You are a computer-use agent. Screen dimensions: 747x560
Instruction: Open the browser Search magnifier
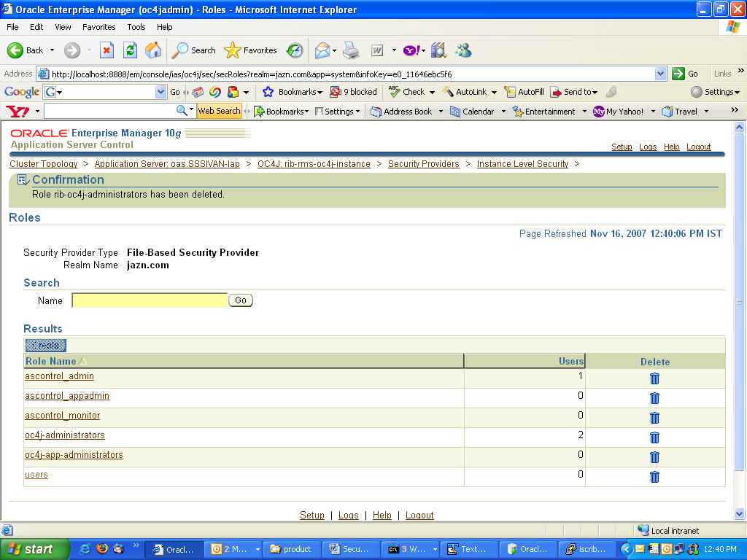pyautogui.click(x=179, y=50)
